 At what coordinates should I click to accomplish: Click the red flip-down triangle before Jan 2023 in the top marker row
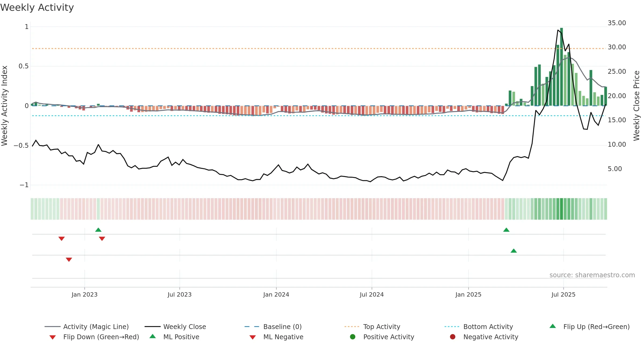point(61,239)
